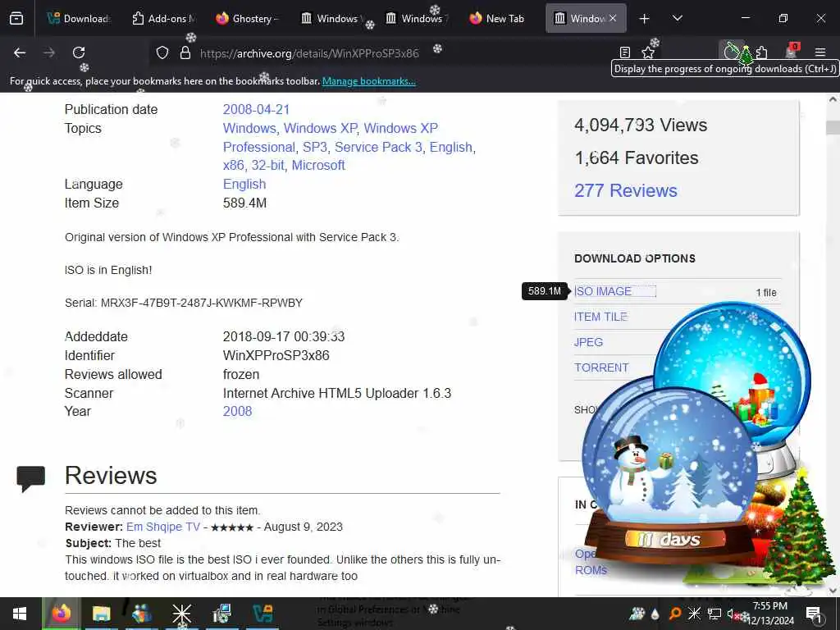Download the ISO IMAGE option
Screen dimensions: 840x630
(x=603, y=291)
